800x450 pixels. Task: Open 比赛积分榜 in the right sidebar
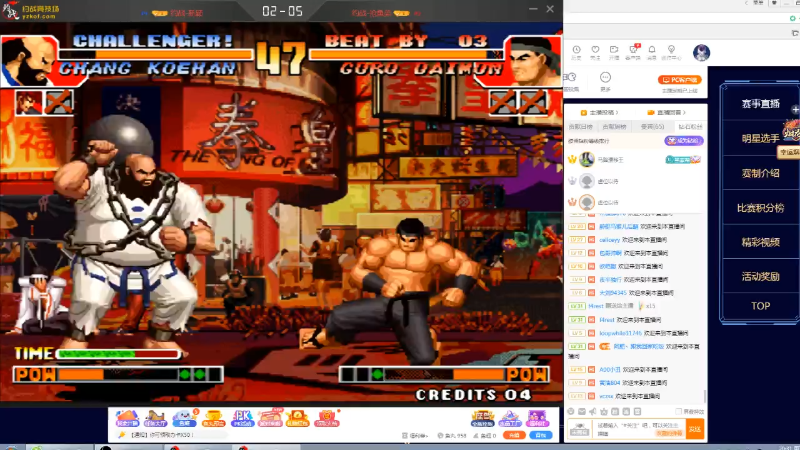pyautogui.click(x=760, y=208)
